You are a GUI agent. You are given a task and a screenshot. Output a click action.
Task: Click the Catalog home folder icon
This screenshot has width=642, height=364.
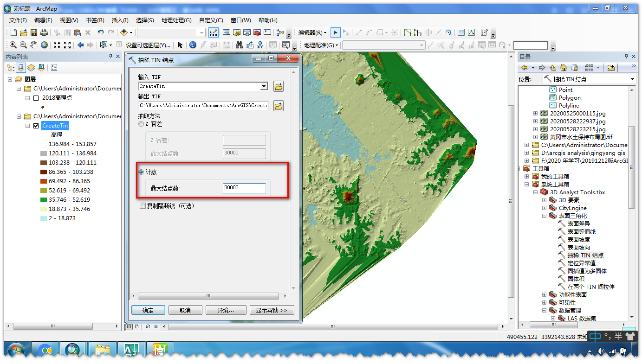click(564, 68)
